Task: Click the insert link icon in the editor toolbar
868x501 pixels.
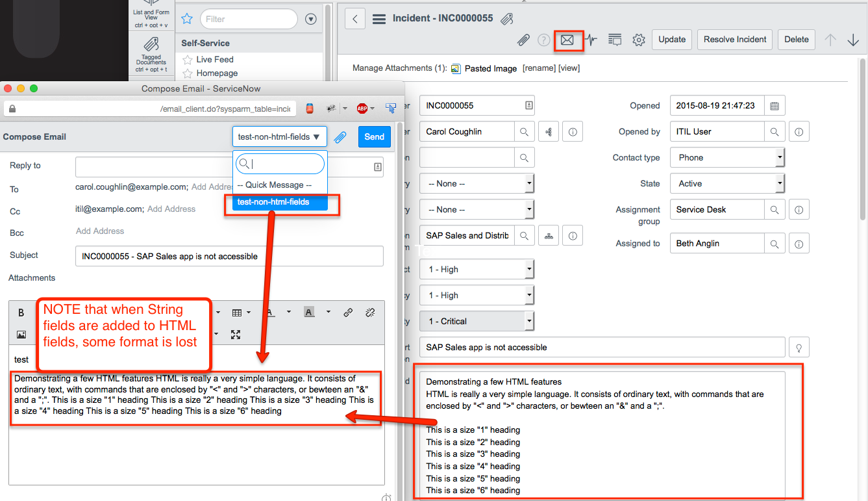Action: (x=348, y=311)
